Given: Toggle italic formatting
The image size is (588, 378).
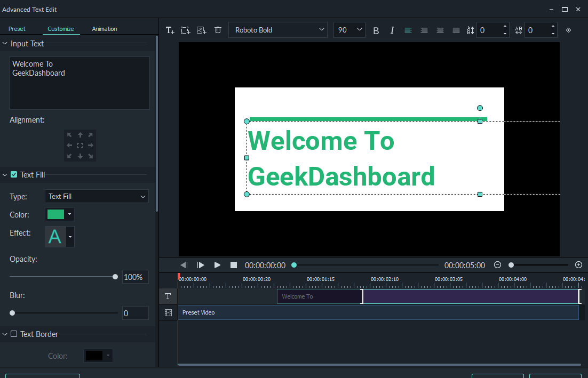Looking at the screenshot, I should click(392, 30).
